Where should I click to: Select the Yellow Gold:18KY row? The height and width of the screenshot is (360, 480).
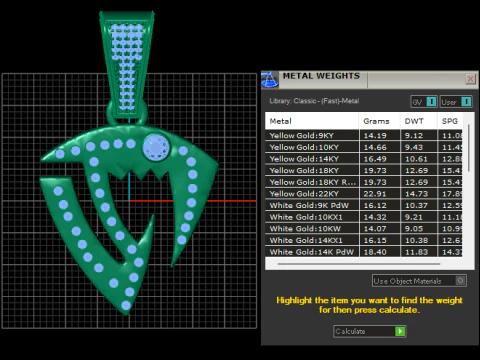364,170
